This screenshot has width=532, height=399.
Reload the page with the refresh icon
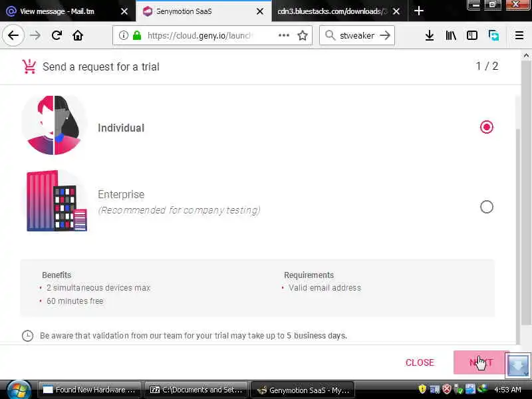[57, 35]
